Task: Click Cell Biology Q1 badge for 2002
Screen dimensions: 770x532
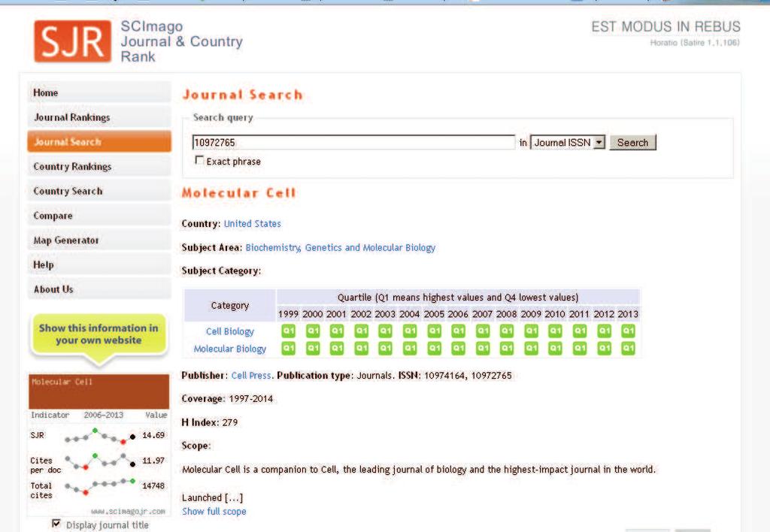Action: tap(362, 331)
